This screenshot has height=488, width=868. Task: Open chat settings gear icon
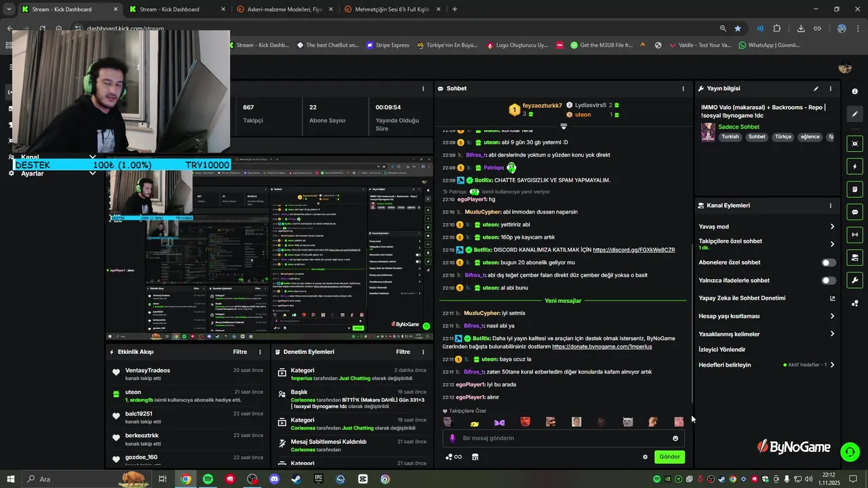(645, 457)
